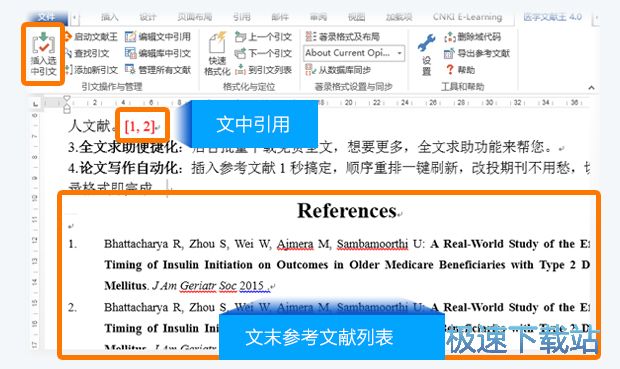Click the 插入选中引文 insert citation icon
The width and height of the screenshot is (620, 369).
tap(43, 54)
